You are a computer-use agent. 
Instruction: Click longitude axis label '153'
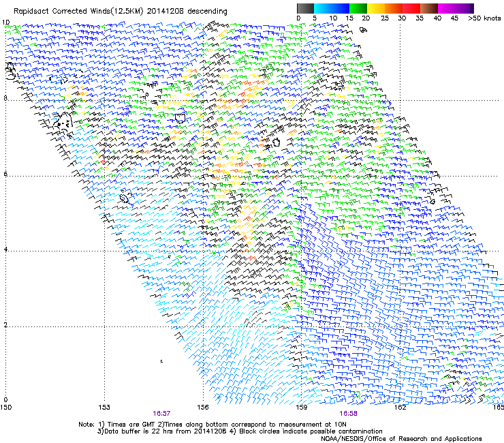coord(104,408)
